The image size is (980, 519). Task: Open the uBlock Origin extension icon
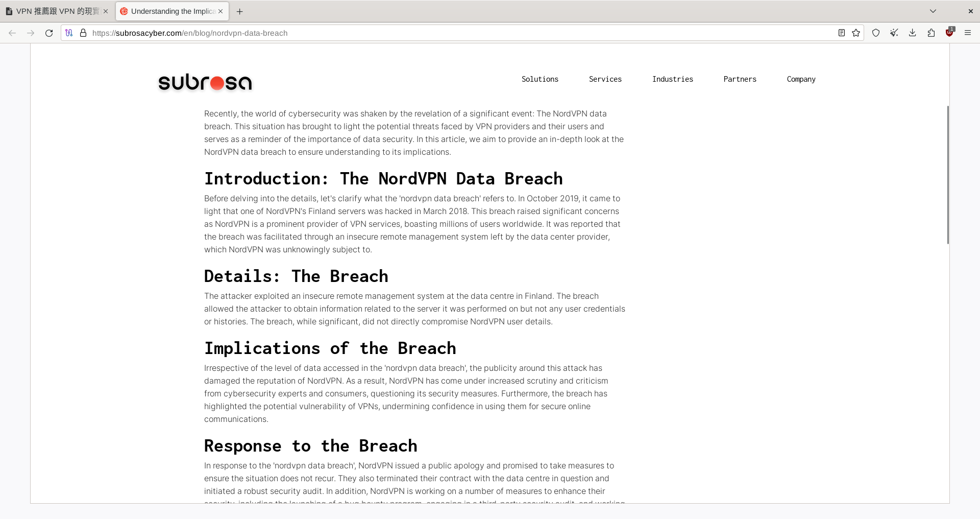[949, 32]
